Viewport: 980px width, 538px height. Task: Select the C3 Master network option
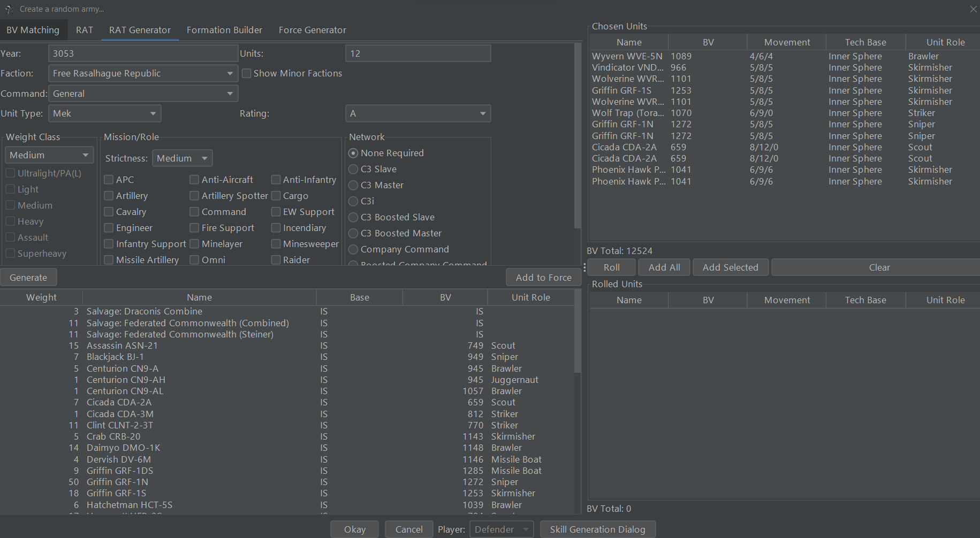click(353, 185)
